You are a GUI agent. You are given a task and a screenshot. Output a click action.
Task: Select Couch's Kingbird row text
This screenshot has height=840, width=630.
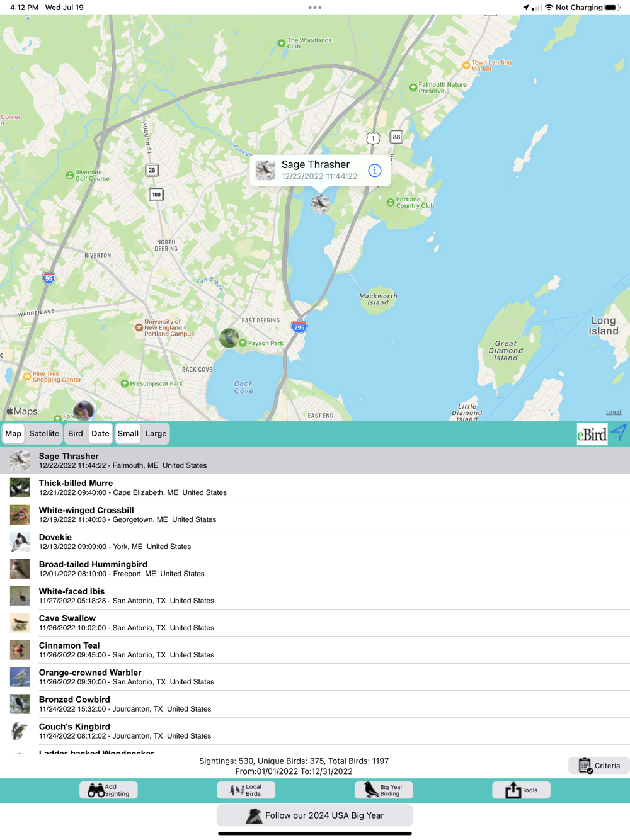point(125,731)
